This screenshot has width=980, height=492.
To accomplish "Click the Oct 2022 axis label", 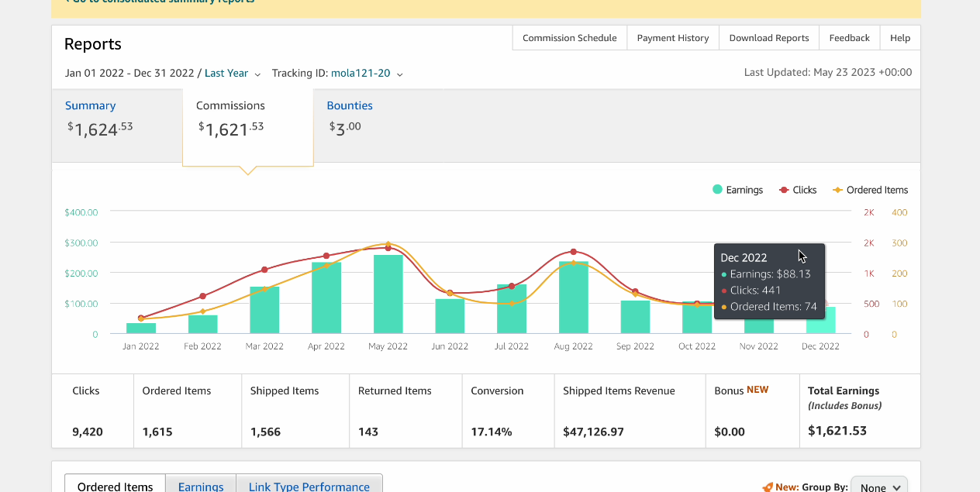I will (697, 346).
